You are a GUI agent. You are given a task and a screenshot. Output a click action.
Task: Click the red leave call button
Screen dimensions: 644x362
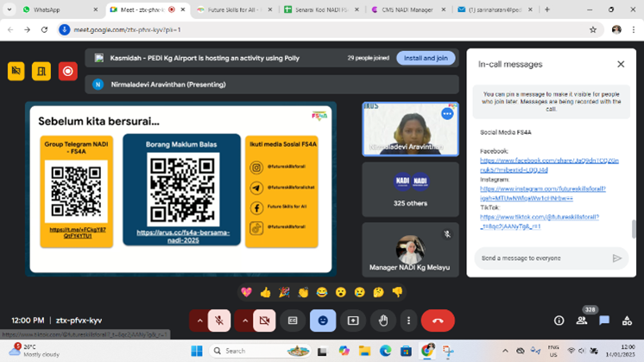click(438, 321)
